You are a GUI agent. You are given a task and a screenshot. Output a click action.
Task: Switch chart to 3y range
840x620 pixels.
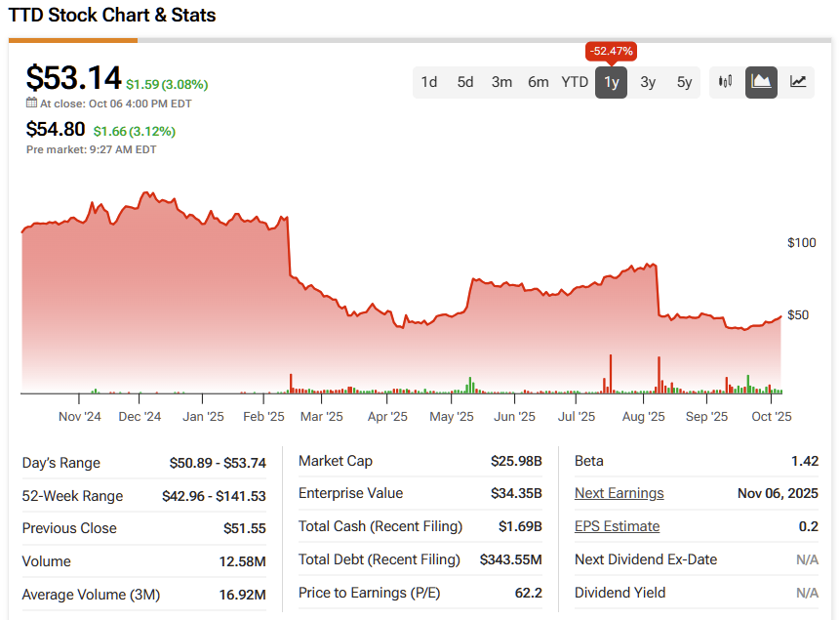pyautogui.click(x=648, y=82)
